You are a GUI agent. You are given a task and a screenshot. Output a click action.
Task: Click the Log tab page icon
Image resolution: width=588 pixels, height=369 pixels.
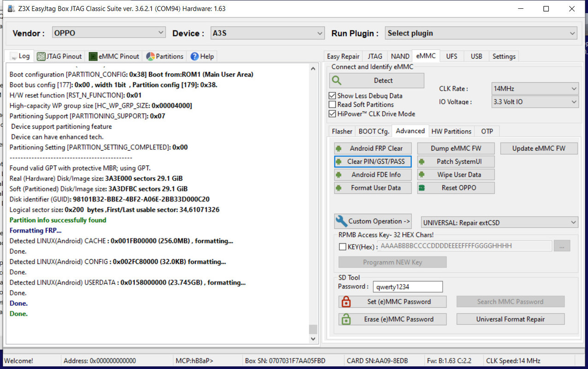click(13, 56)
